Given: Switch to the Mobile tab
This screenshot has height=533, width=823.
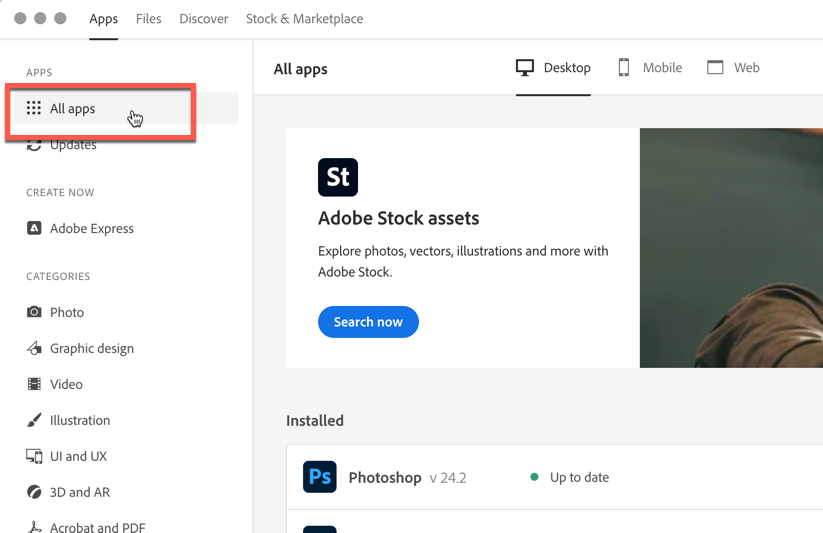Looking at the screenshot, I should tap(650, 68).
